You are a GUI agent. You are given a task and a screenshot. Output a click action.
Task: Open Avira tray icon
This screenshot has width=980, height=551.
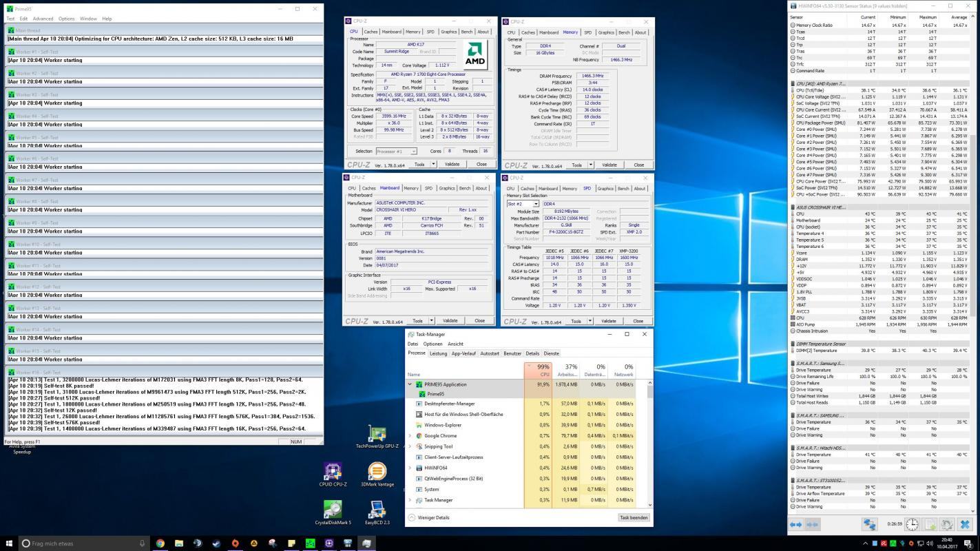(x=884, y=543)
